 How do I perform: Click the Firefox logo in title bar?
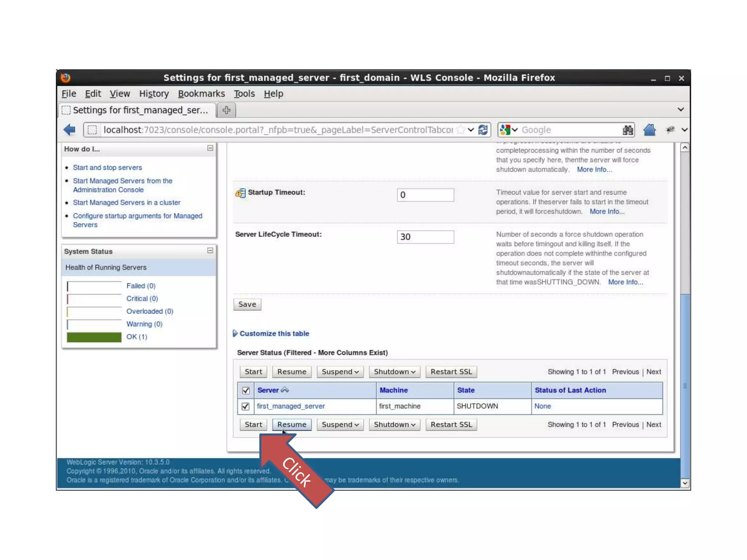66,78
